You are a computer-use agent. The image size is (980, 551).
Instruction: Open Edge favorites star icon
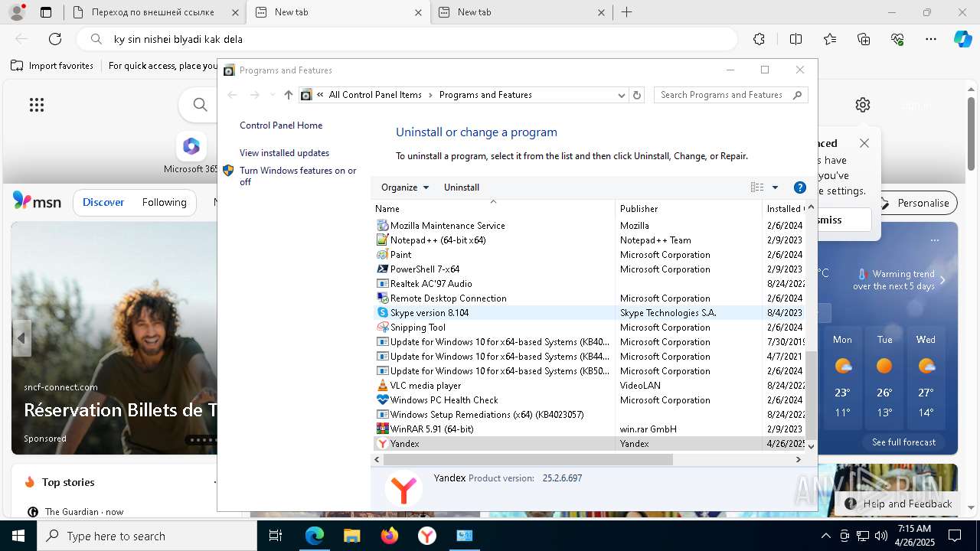click(x=830, y=39)
